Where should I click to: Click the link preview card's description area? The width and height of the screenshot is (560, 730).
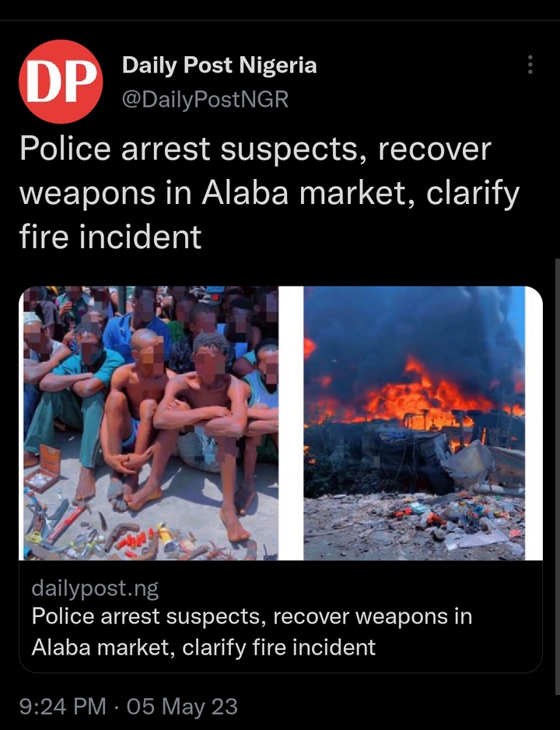pos(281,616)
